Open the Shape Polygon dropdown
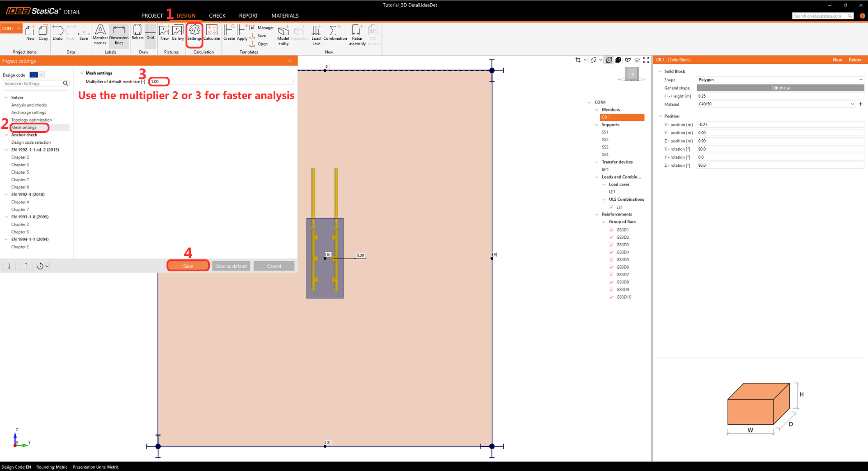This screenshot has width=868, height=471. [780, 80]
